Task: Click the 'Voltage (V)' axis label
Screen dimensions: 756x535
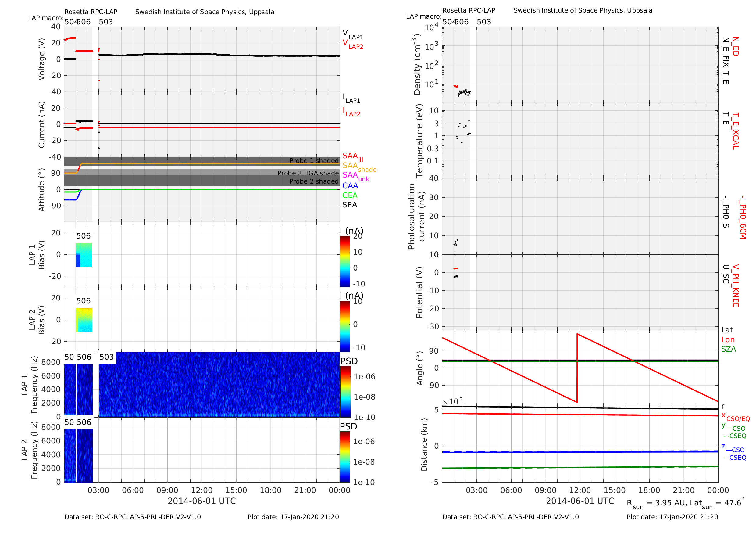Action: point(41,59)
